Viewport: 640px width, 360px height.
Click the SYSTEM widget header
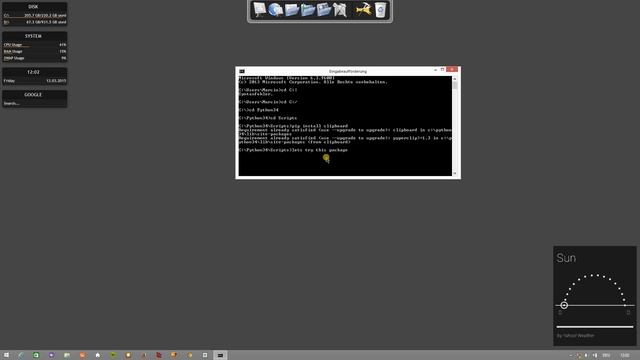[33, 36]
